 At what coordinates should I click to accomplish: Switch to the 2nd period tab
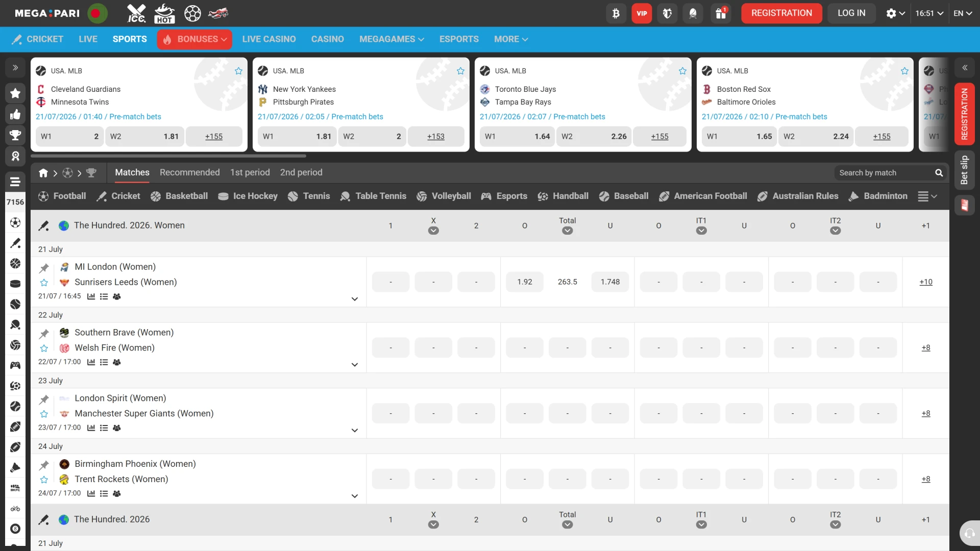[x=301, y=172]
